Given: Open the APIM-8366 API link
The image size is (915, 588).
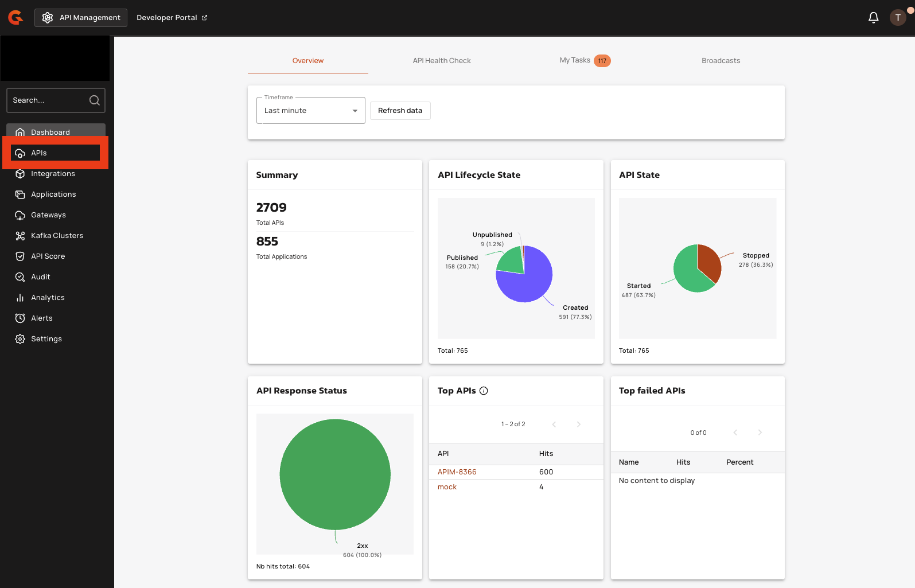Looking at the screenshot, I should 457,472.
